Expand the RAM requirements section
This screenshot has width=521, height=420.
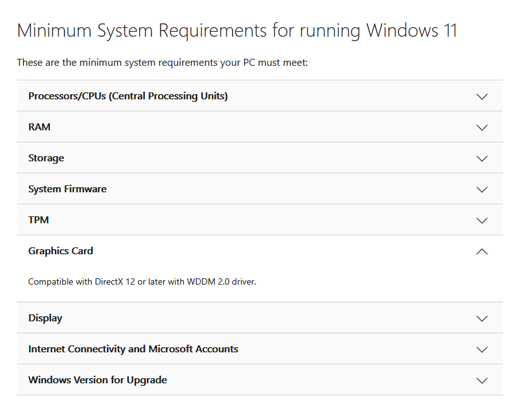point(39,127)
